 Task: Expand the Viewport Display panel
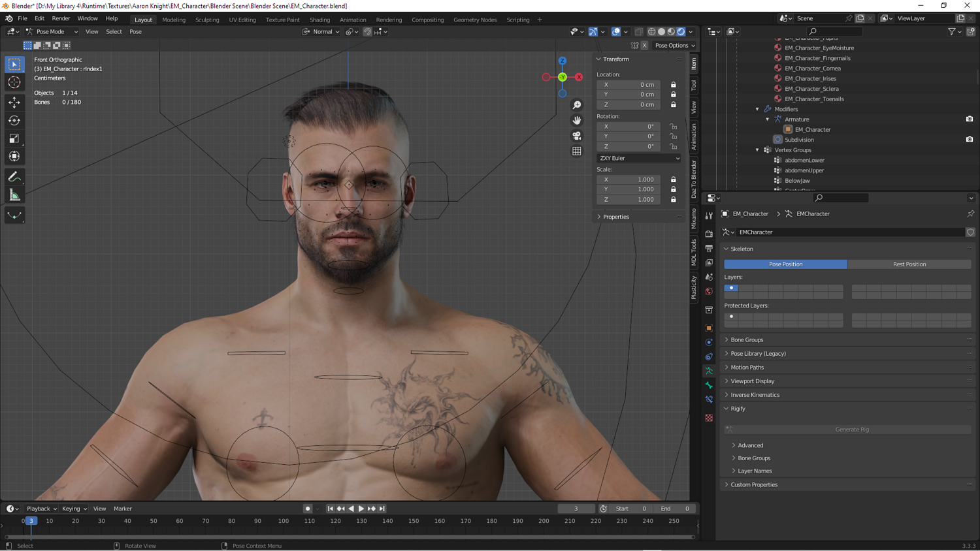pos(752,381)
